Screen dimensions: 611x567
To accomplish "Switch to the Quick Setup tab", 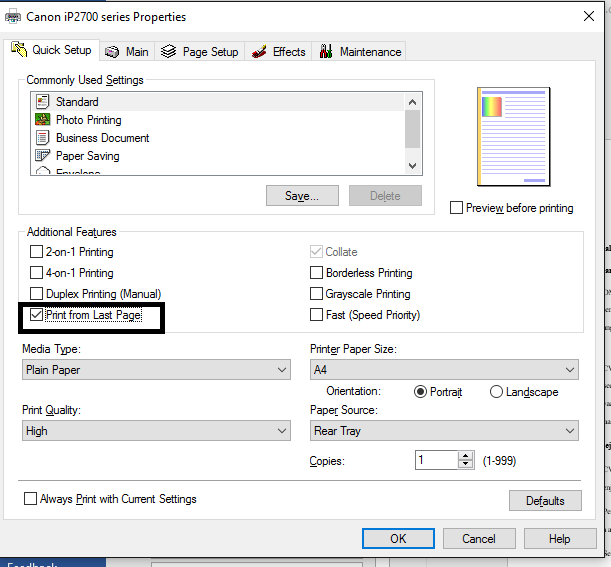I will click(51, 50).
